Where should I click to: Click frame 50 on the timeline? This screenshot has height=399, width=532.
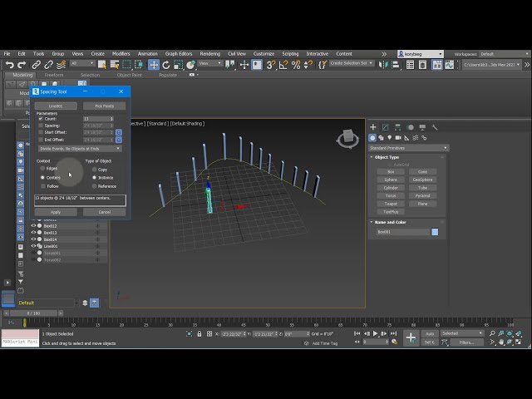(268, 323)
